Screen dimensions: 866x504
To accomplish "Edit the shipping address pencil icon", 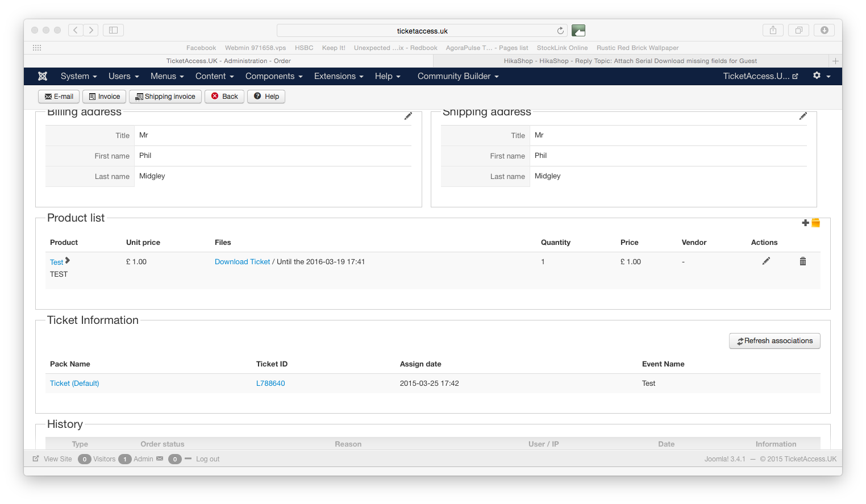I will tap(803, 116).
